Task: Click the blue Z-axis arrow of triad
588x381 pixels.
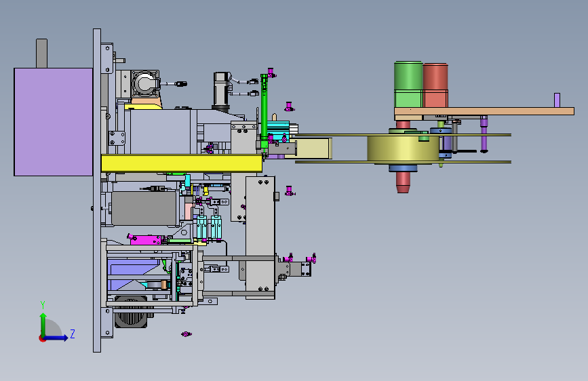Action: coord(56,338)
